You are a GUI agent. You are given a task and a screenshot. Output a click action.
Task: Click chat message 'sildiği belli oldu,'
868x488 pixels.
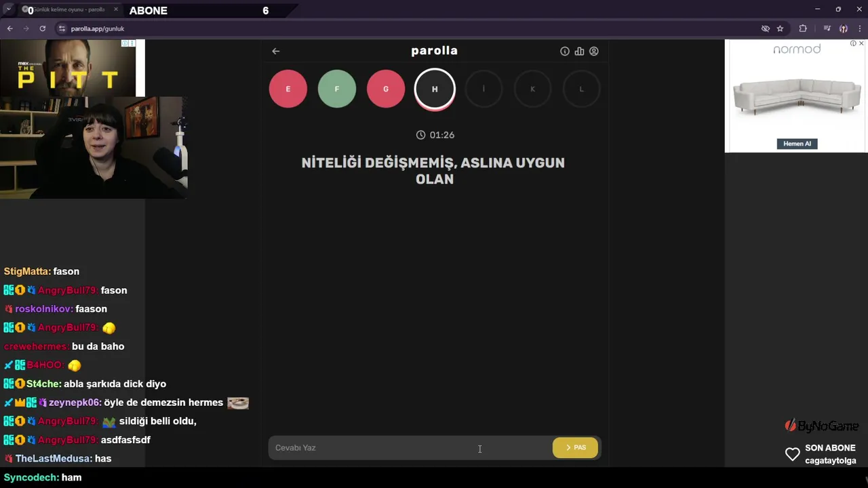pos(158,421)
